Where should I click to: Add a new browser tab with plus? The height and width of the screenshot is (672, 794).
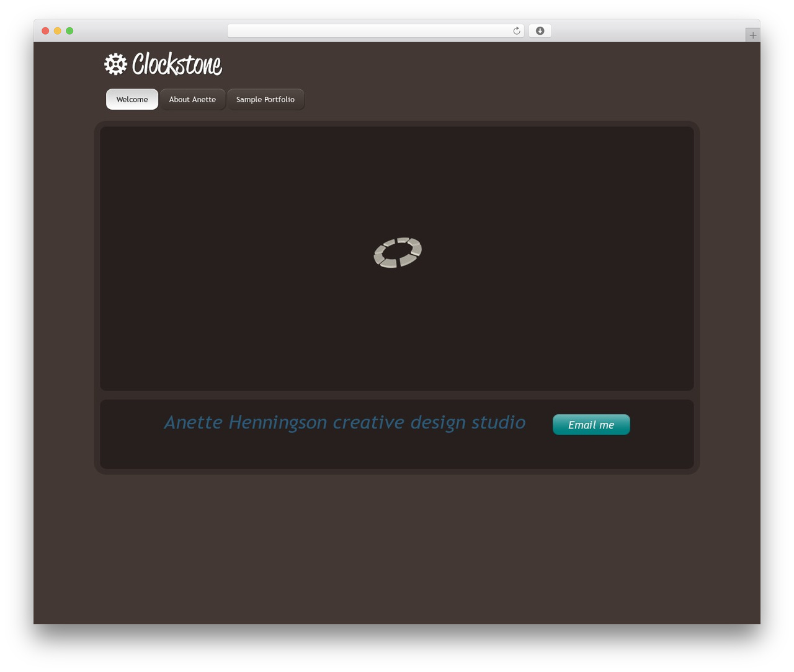point(752,35)
